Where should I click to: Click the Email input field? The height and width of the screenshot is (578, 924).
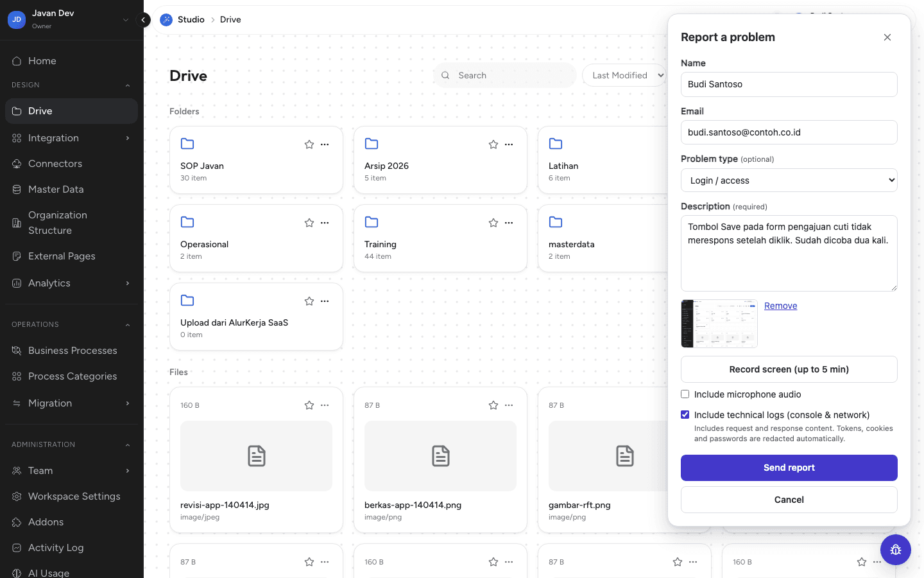[789, 132]
